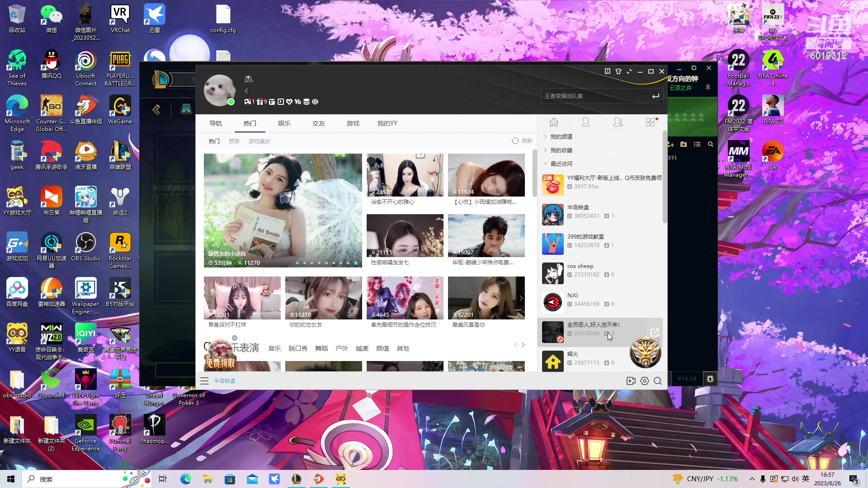Open the YY main menu hamburger icon

pyautogui.click(x=204, y=381)
